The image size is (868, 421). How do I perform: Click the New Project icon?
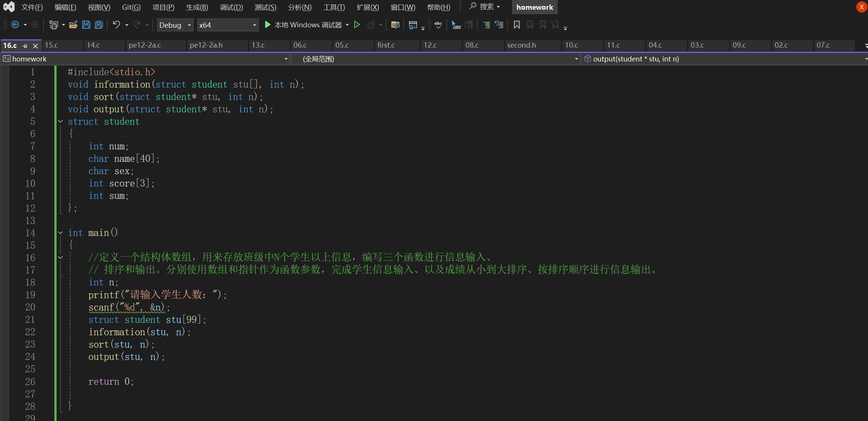coord(54,25)
